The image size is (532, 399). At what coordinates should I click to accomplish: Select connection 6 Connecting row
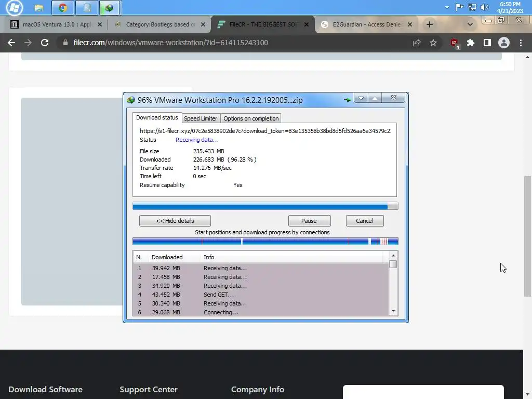[261, 312]
